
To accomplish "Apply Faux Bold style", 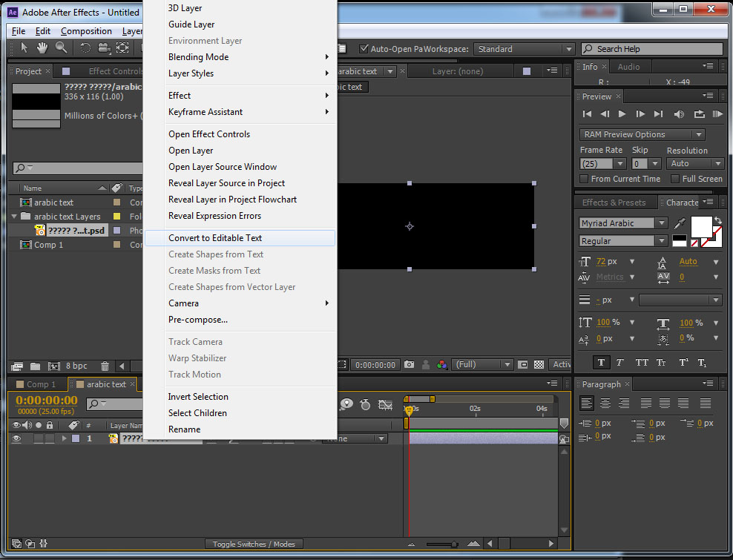I will coord(601,362).
